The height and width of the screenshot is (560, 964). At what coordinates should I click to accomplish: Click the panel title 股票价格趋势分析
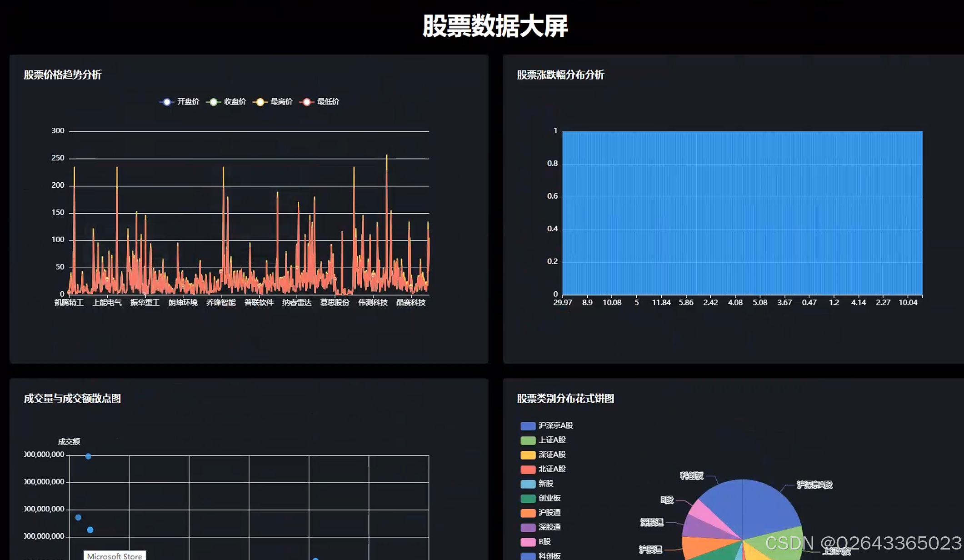click(x=63, y=75)
